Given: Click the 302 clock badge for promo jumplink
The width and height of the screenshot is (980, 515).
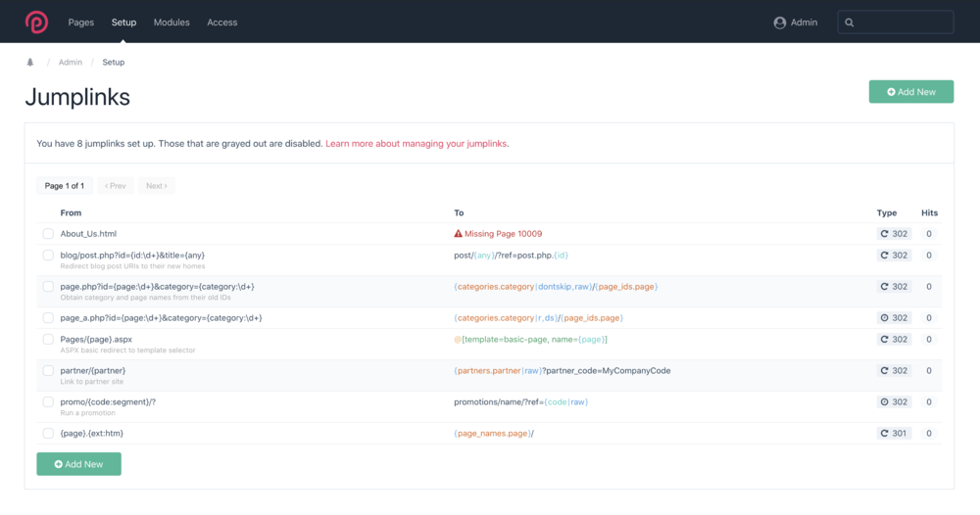Looking at the screenshot, I should (x=894, y=401).
